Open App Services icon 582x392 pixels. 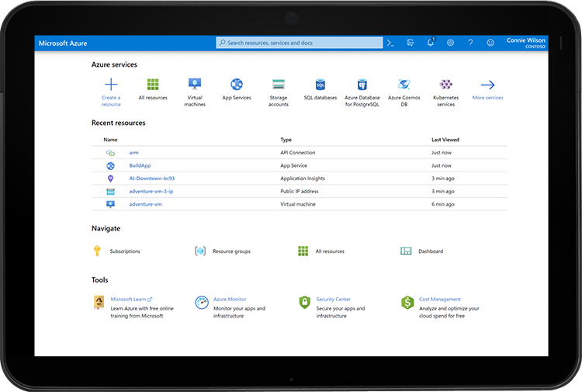237,85
